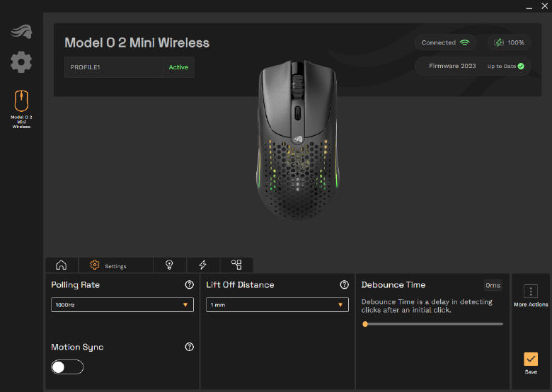
Task: Toggle the Motion Sync switch
Action: point(67,367)
